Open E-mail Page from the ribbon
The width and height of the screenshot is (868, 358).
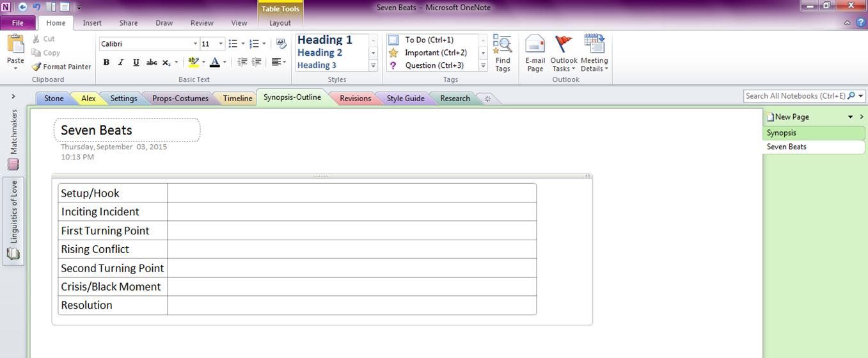tap(535, 54)
